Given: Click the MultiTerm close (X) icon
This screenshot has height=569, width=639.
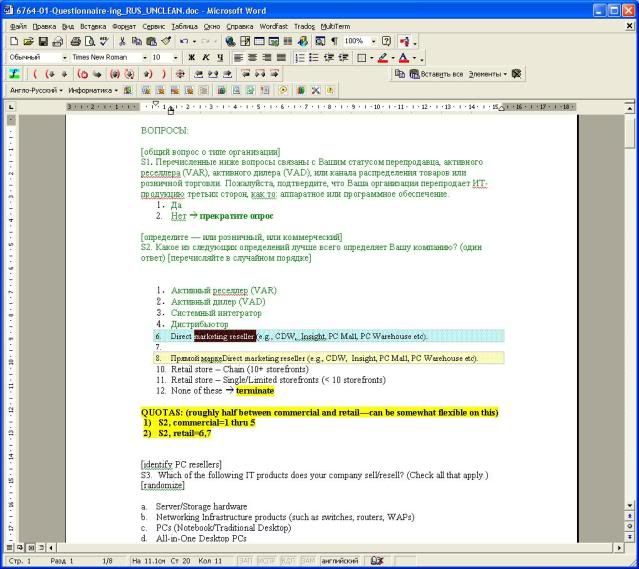Looking at the screenshot, I should pyautogui.click(x=315, y=90).
